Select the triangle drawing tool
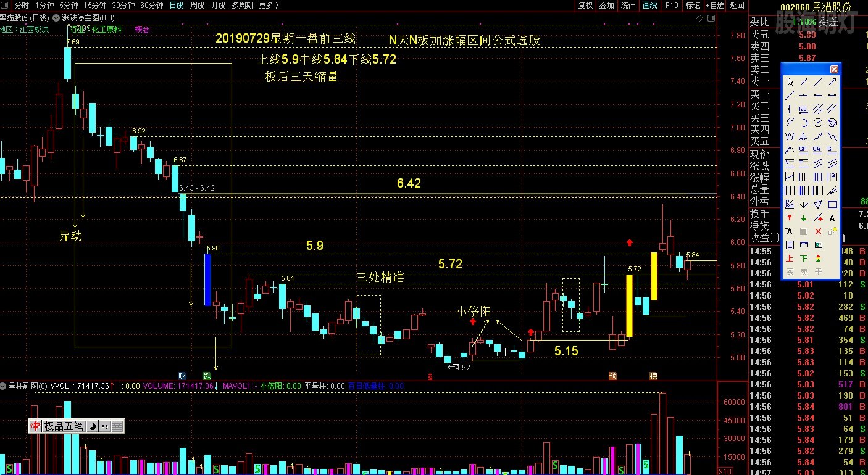868x475 pixels. 818,204
